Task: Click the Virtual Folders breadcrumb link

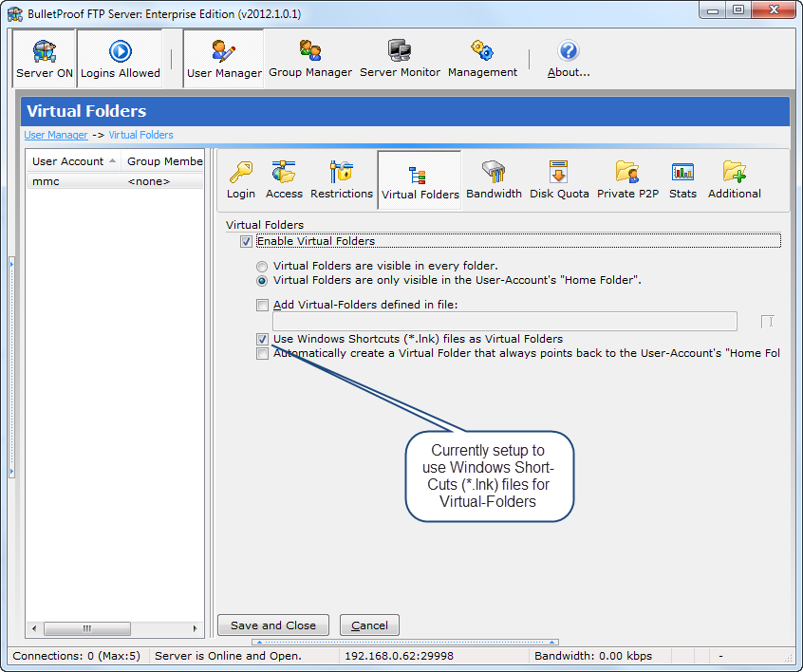Action: pos(140,135)
